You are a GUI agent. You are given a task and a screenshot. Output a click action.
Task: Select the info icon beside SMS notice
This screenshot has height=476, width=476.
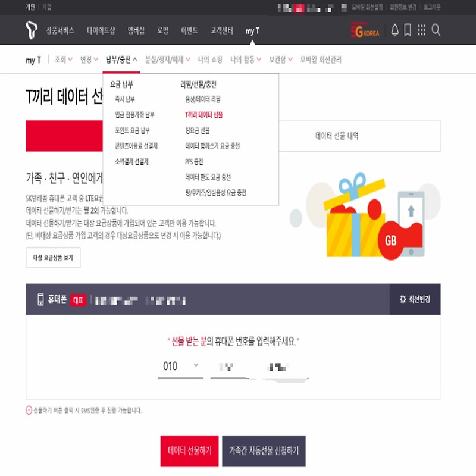click(29, 411)
